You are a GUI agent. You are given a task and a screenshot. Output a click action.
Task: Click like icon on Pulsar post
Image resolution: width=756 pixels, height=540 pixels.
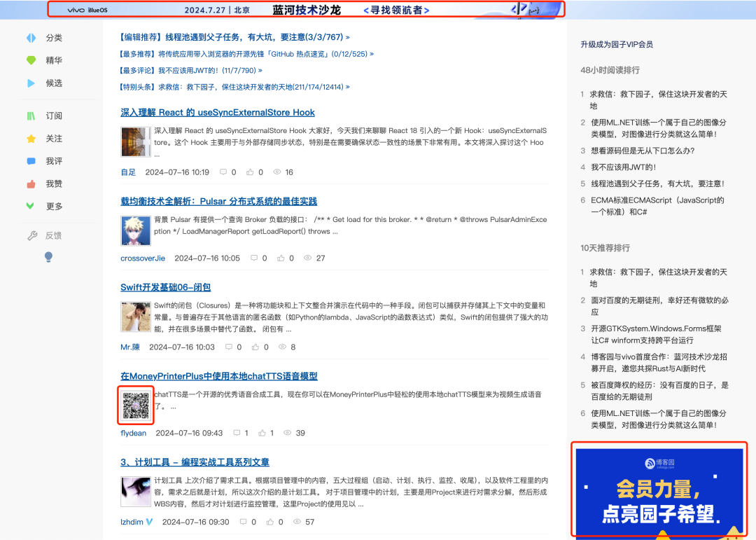pos(281,258)
